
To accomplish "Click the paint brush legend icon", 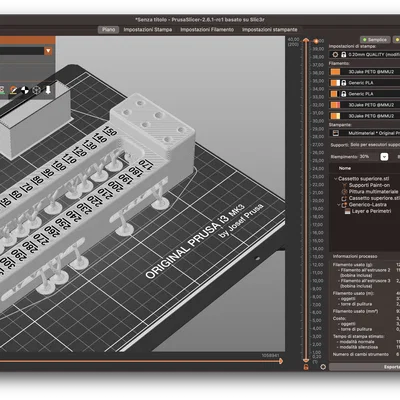I will point(13,90).
